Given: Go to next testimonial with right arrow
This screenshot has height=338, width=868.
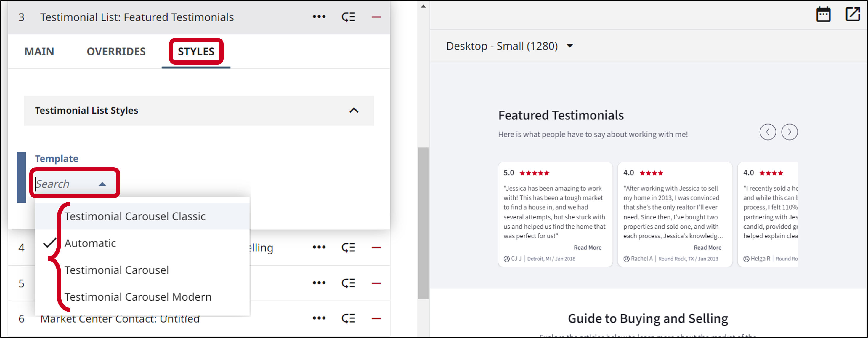Looking at the screenshot, I should click(790, 132).
